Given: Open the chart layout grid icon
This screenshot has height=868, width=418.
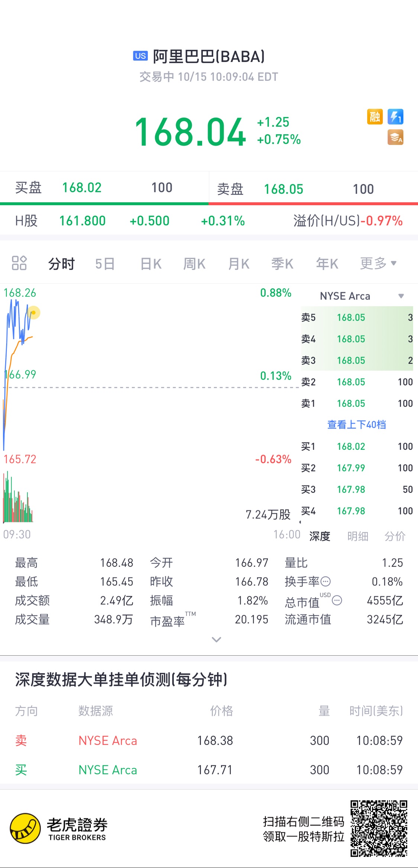Looking at the screenshot, I should 19,263.
